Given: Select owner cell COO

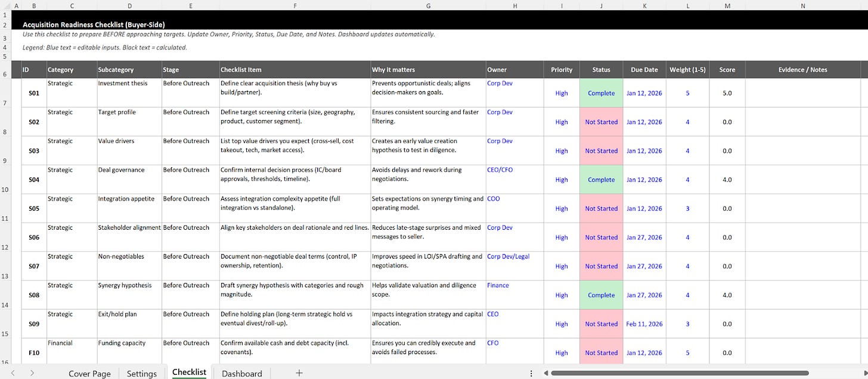Looking at the screenshot, I should (514, 208).
